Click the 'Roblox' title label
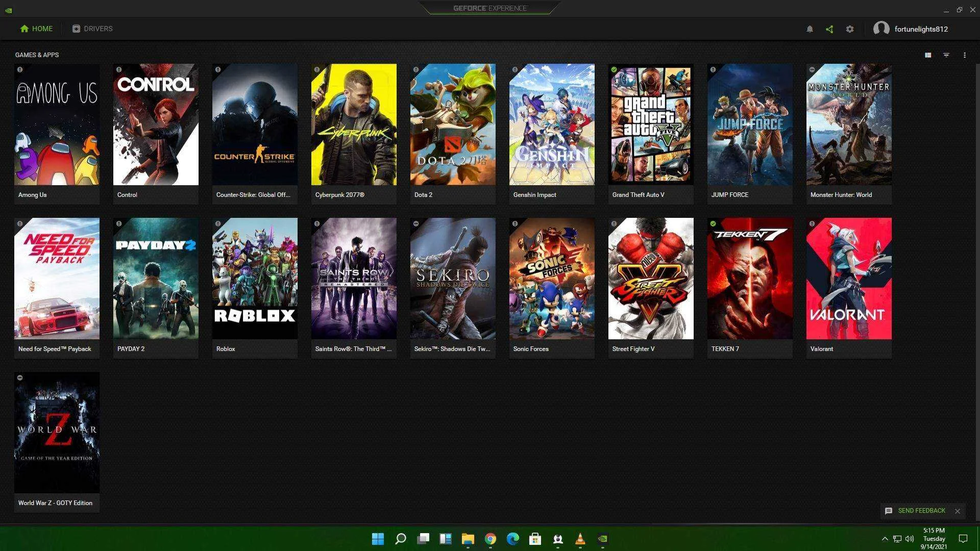The height and width of the screenshot is (551, 980). click(x=226, y=349)
